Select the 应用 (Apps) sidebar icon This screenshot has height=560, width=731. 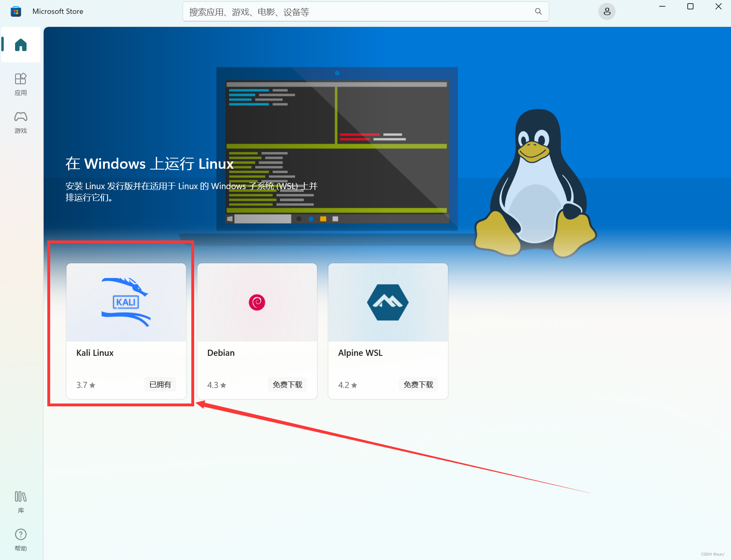pyautogui.click(x=20, y=84)
